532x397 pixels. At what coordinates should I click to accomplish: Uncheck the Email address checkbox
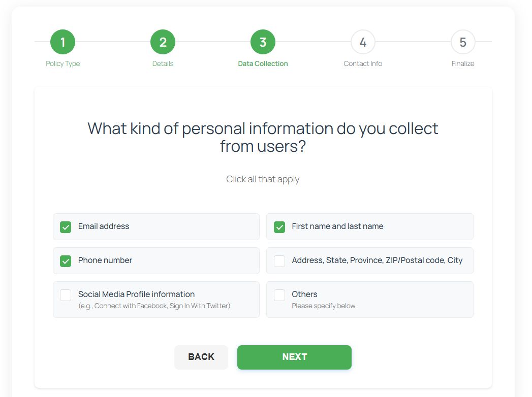click(x=66, y=227)
